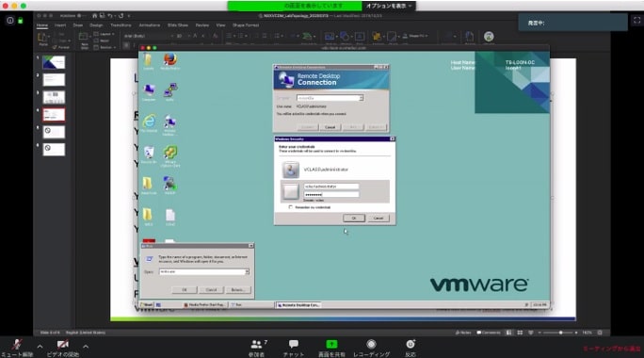Viewport: 644px width, 358px height.
Task: Open the Insert ribbon tab
Action: 60,25
